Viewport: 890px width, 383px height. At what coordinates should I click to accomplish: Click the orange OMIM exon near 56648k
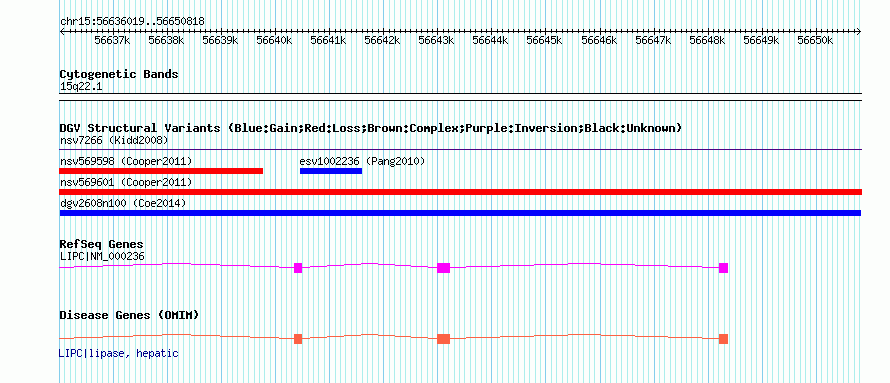(x=723, y=339)
